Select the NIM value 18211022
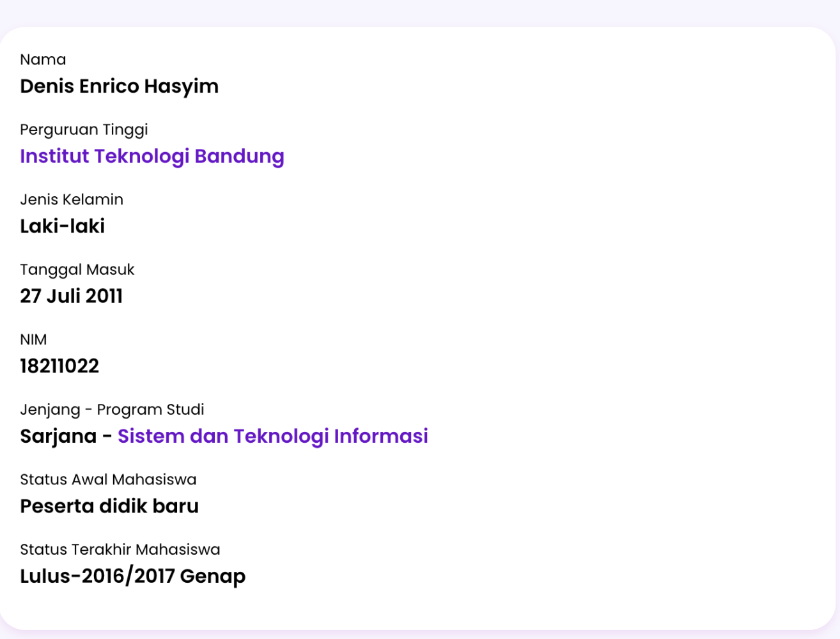This screenshot has width=840, height=639. tap(59, 366)
